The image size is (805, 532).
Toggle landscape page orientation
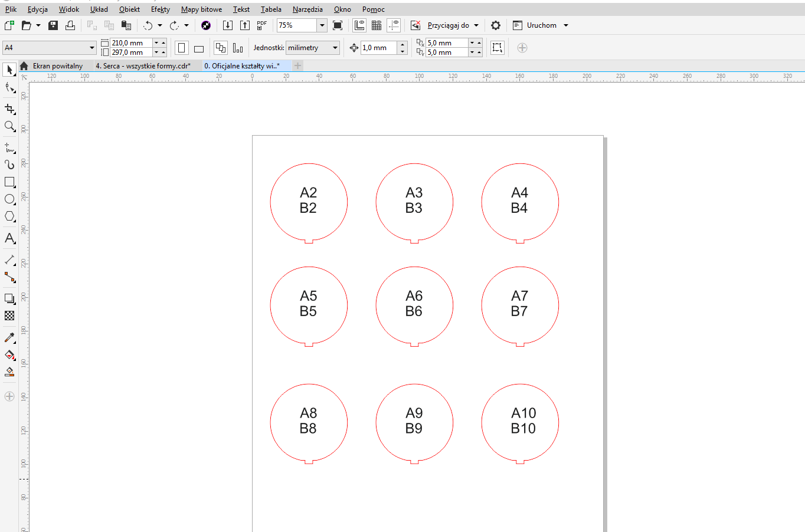(199, 48)
